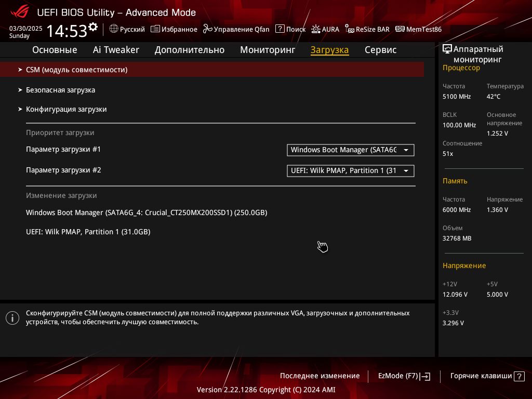Click the info icon in help panel
Screen dimensions: 532x399
[12, 318]
